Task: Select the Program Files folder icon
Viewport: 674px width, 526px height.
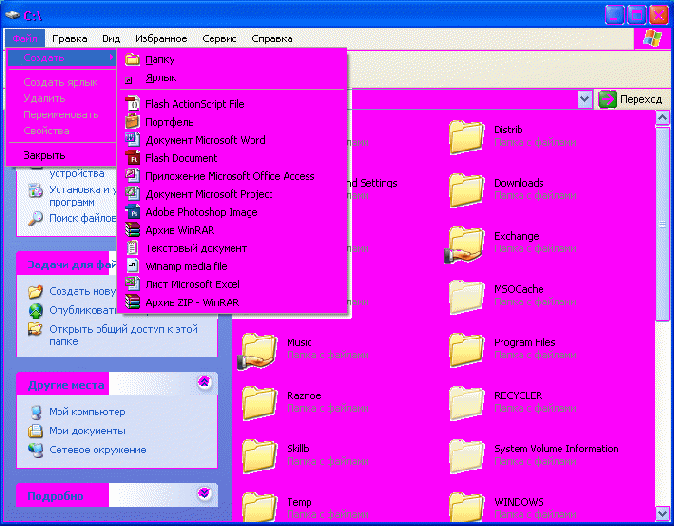Action: click(x=466, y=350)
